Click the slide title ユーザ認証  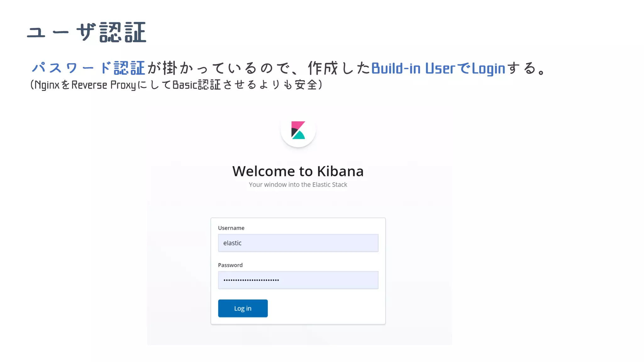point(86,32)
